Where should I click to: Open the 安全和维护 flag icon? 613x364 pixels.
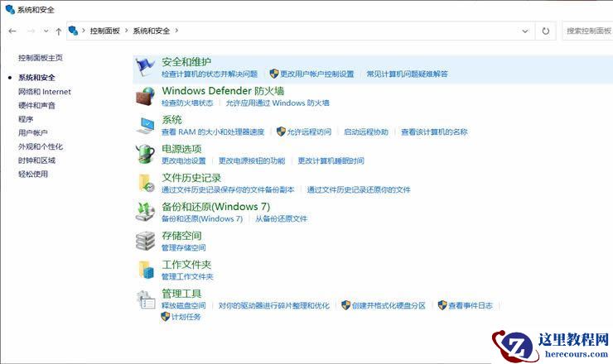(145, 67)
